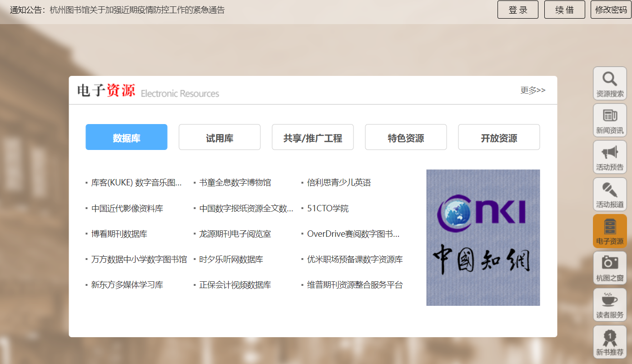Image resolution: width=632 pixels, height=364 pixels.
Task: Select the 数据库 tab
Action: click(x=126, y=137)
